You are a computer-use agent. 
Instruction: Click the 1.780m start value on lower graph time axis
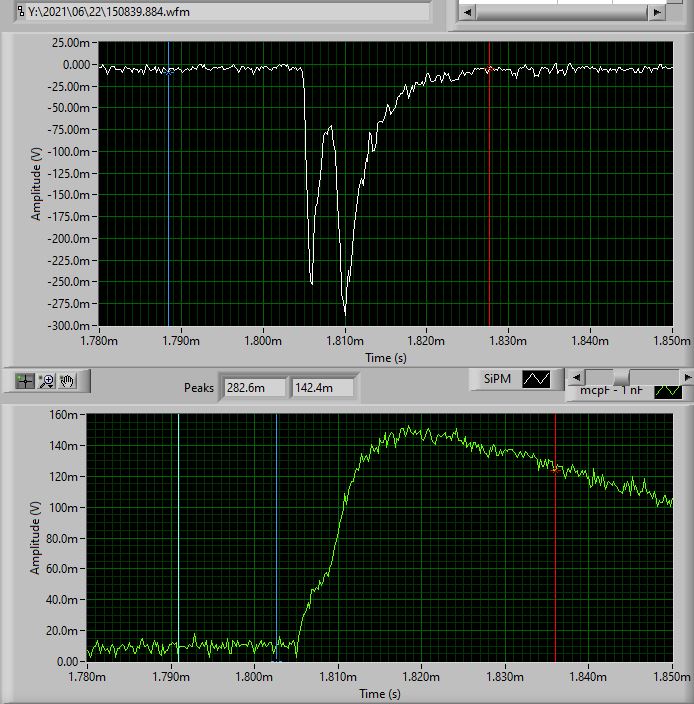pyautogui.click(x=87, y=676)
